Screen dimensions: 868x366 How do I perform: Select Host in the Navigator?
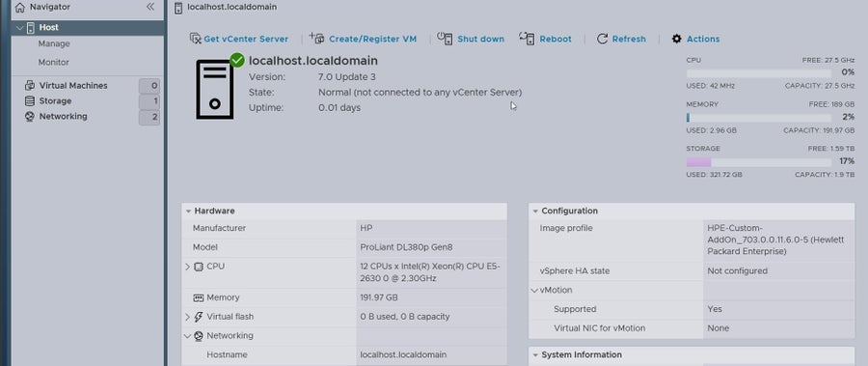(49, 27)
